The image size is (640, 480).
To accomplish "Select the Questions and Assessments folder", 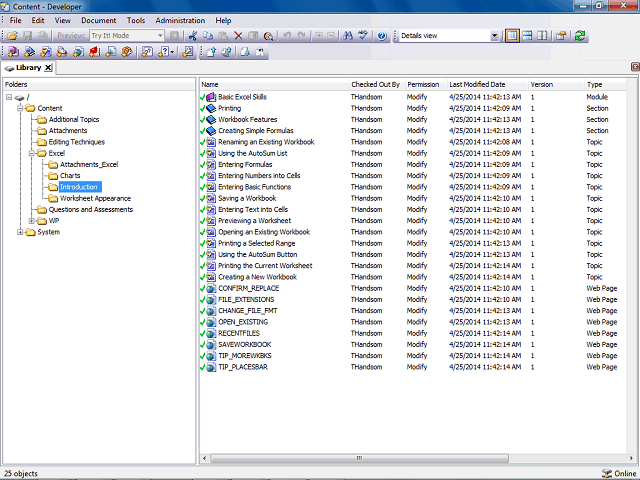I will [91, 210].
